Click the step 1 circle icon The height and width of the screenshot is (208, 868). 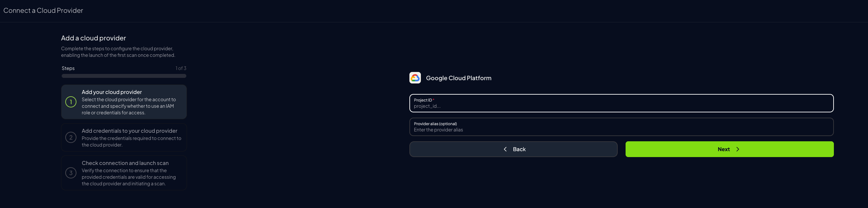[71, 102]
